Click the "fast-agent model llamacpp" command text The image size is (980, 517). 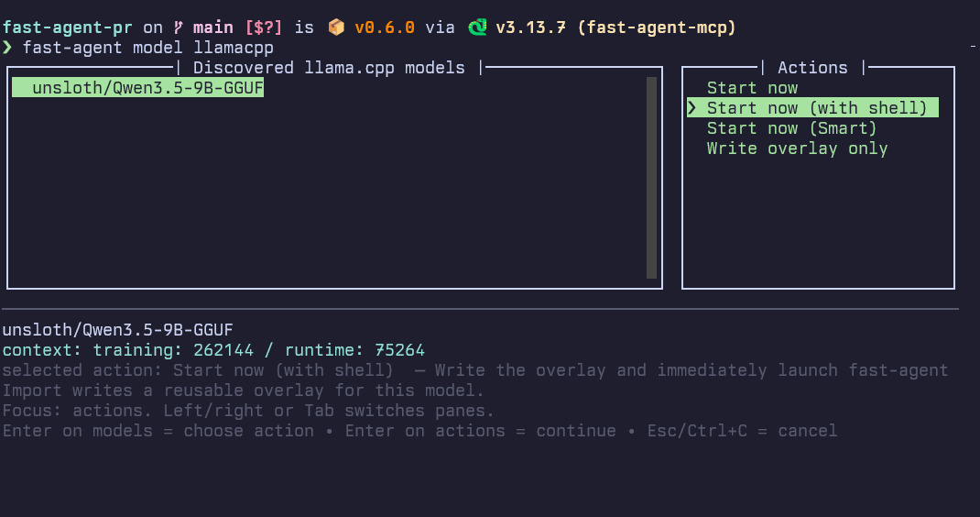coord(147,48)
